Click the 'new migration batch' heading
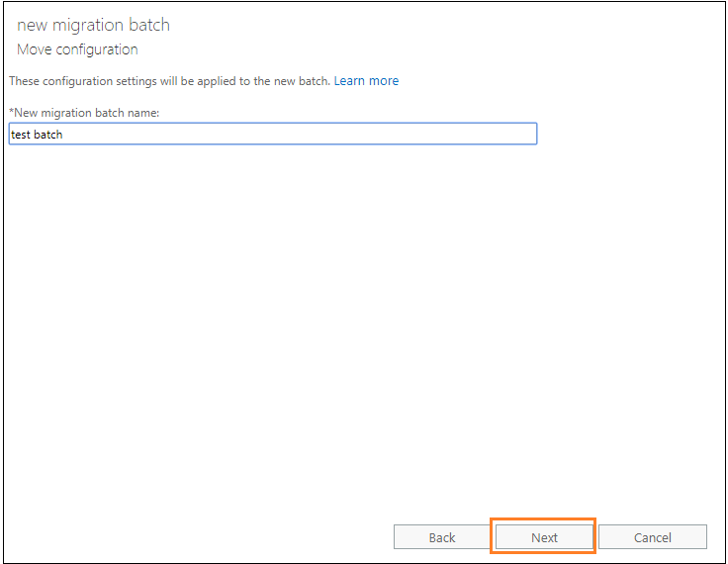Viewport: 728px width, 564px height. coord(93,25)
